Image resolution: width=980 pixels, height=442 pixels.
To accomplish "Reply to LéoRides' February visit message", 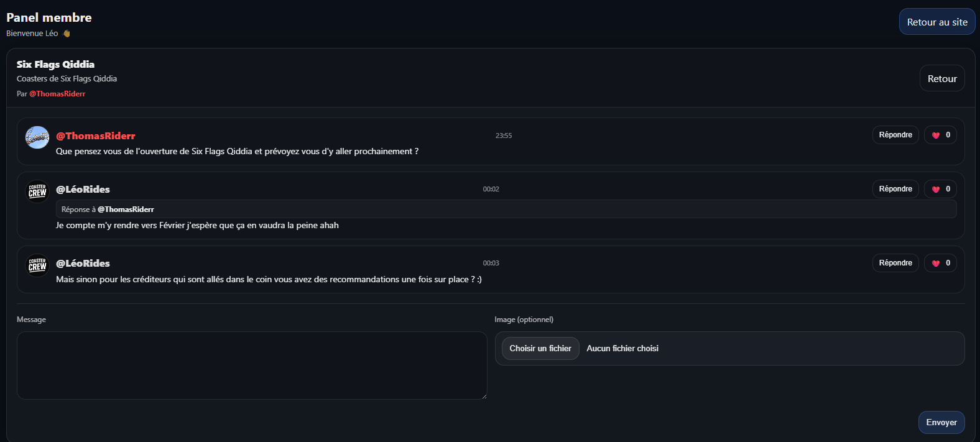I will click(895, 189).
